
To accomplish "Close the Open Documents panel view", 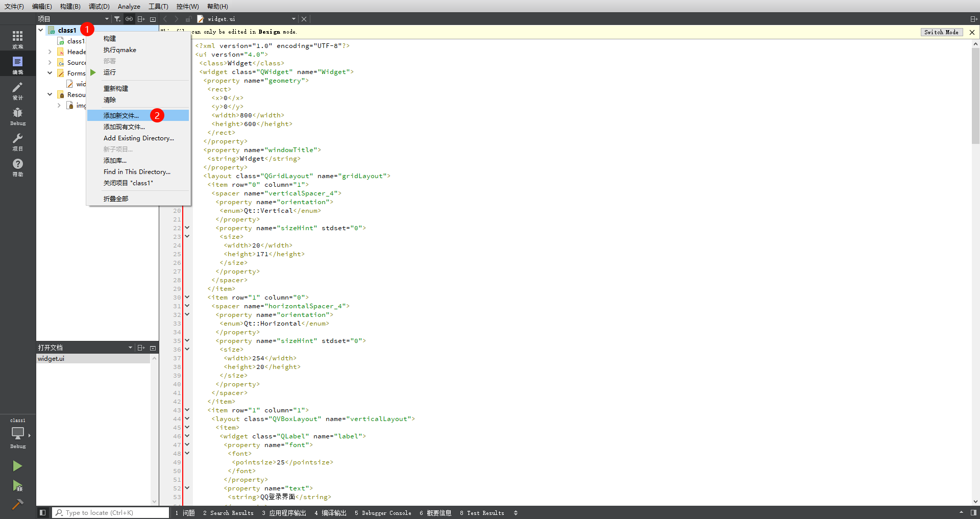I will pyautogui.click(x=153, y=348).
